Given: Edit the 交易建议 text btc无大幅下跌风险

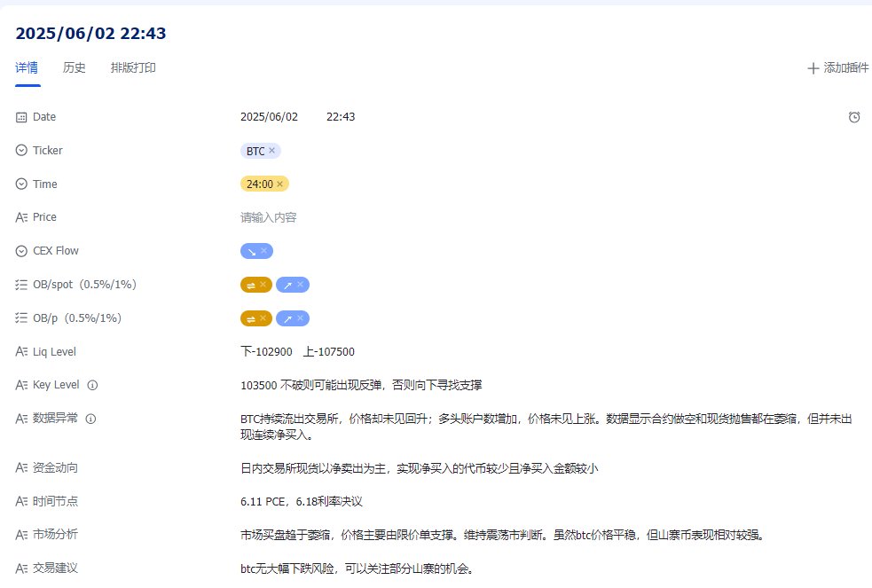Looking at the screenshot, I should tap(357, 568).
